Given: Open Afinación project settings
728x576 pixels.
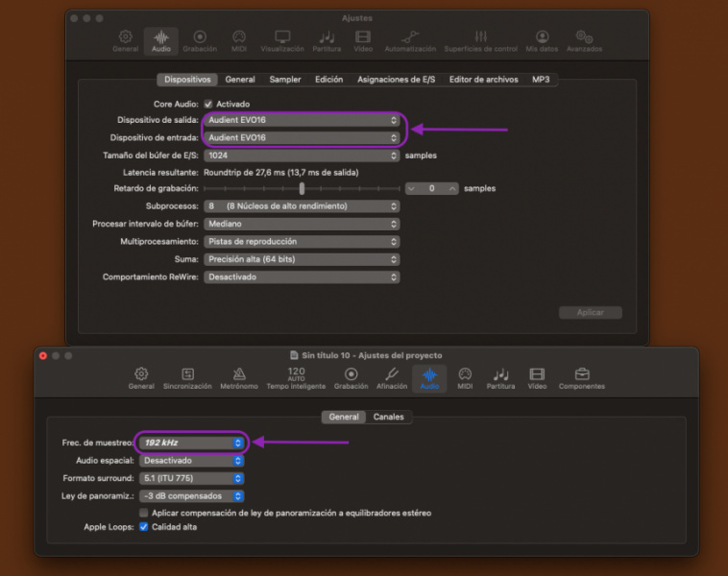Looking at the screenshot, I should point(392,378).
